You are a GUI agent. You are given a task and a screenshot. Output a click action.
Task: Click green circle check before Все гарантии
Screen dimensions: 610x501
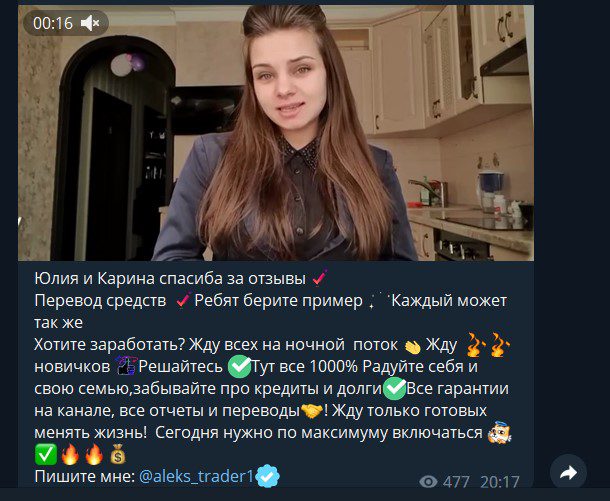pyautogui.click(x=394, y=388)
